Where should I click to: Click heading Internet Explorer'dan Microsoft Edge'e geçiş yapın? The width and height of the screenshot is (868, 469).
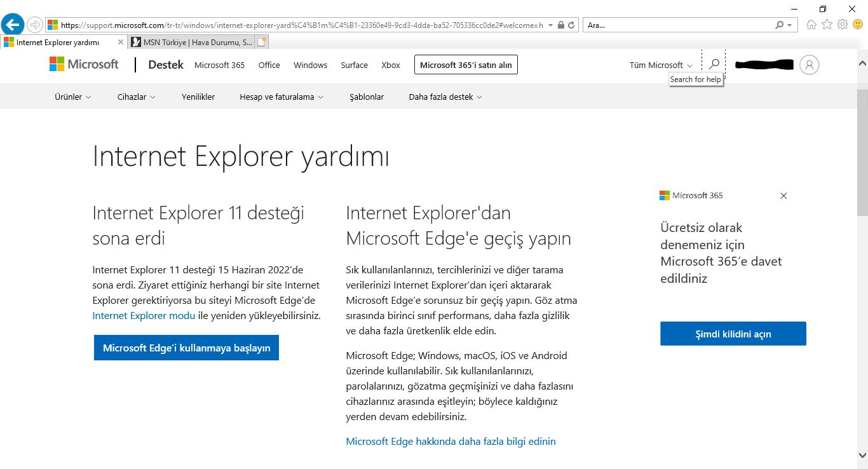click(459, 225)
